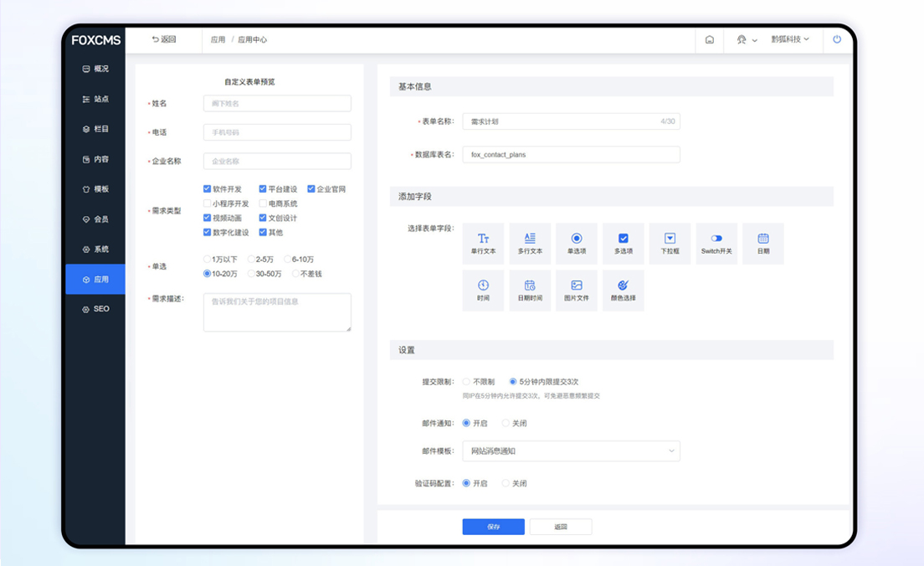
Task: Add a 日期 date field
Action: [x=762, y=244]
